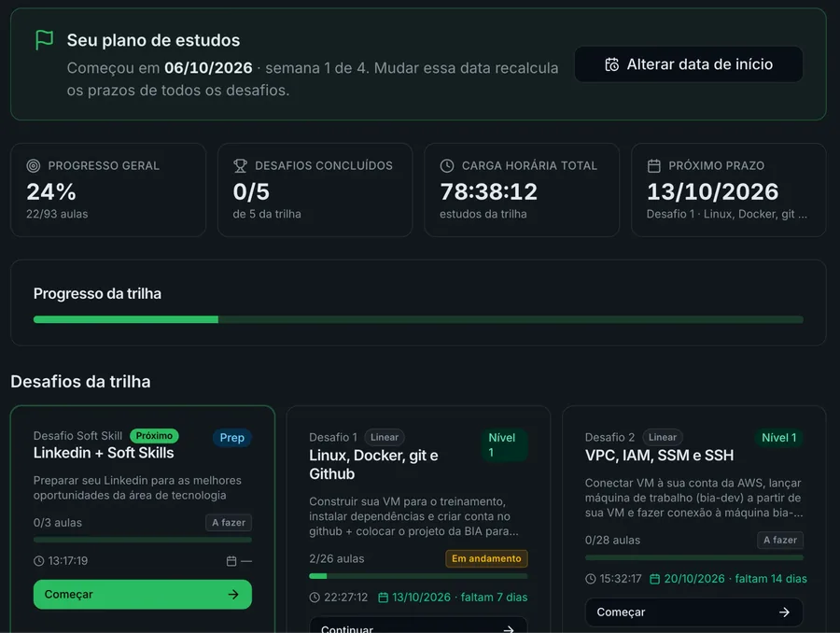Click the arrow icon in the green Começar button
This screenshot has height=633, width=840.
click(233, 594)
